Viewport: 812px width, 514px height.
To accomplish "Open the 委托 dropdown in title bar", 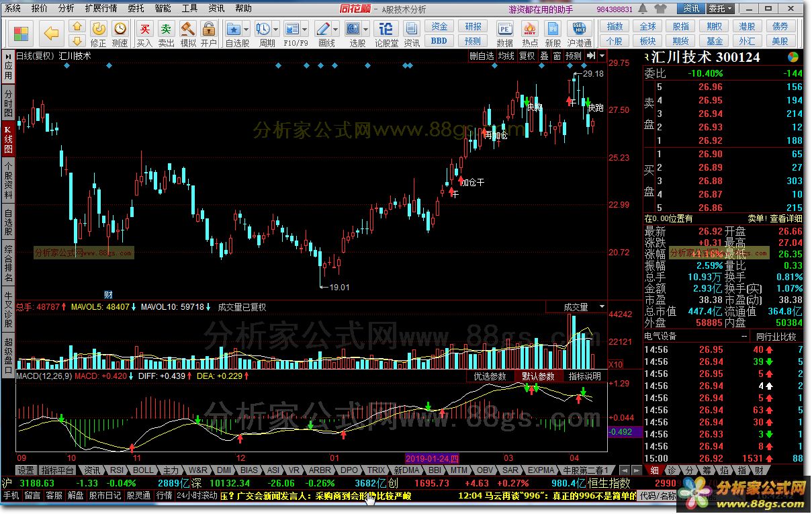I will click(x=720, y=9).
